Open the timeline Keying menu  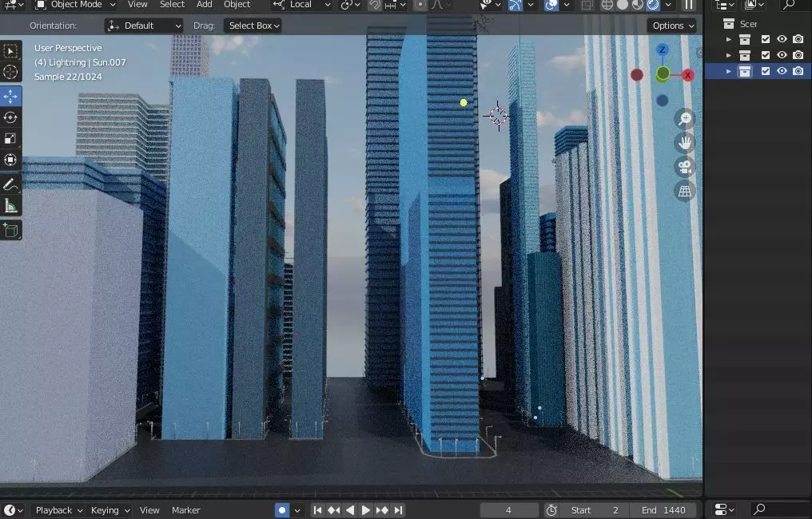[109, 510]
